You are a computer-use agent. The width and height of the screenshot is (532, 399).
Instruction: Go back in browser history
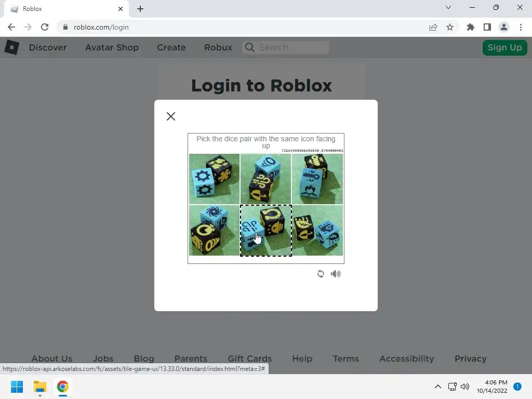pyautogui.click(x=11, y=27)
